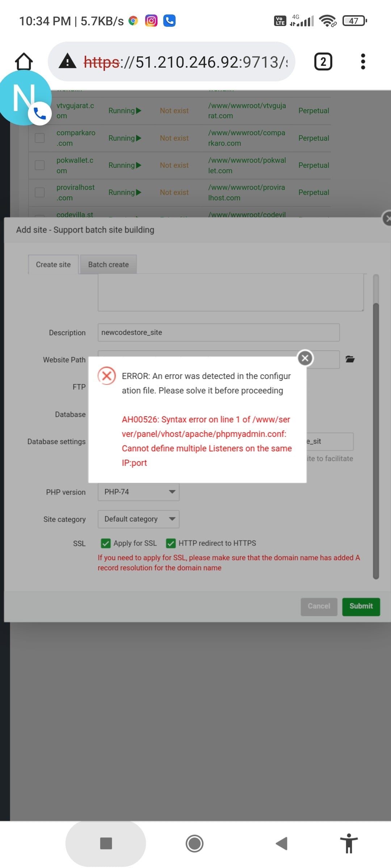Tap the Wi-Fi indicator in status bar
This screenshot has height=868, width=391.
click(328, 21)
